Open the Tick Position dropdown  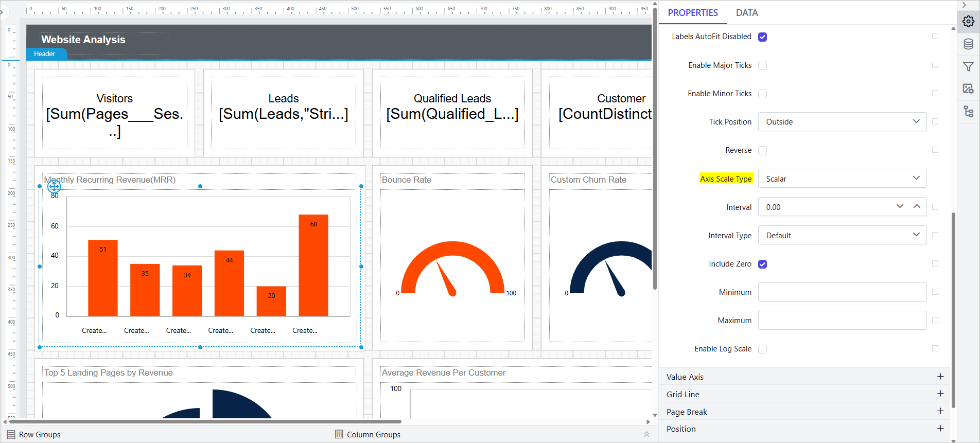tap(842, 122)
